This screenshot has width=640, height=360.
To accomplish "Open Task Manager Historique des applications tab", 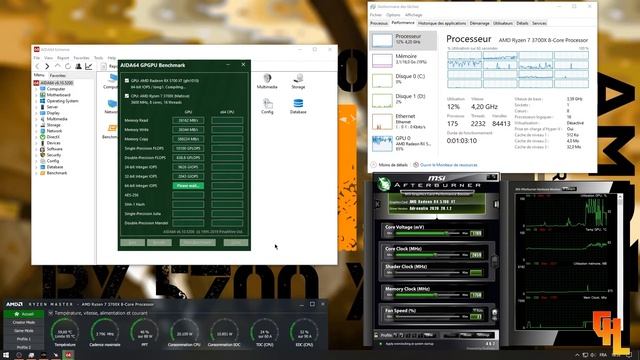I will tap(442, 23).
